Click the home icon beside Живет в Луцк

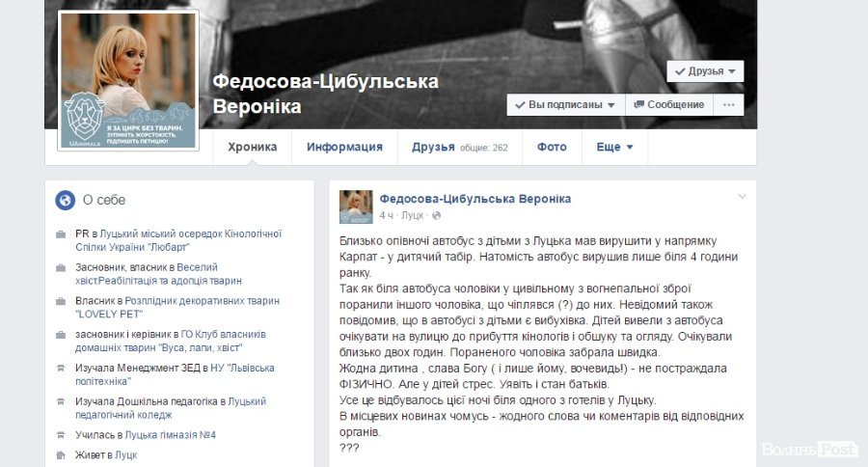pyautogui.click(x=61, y=455)
